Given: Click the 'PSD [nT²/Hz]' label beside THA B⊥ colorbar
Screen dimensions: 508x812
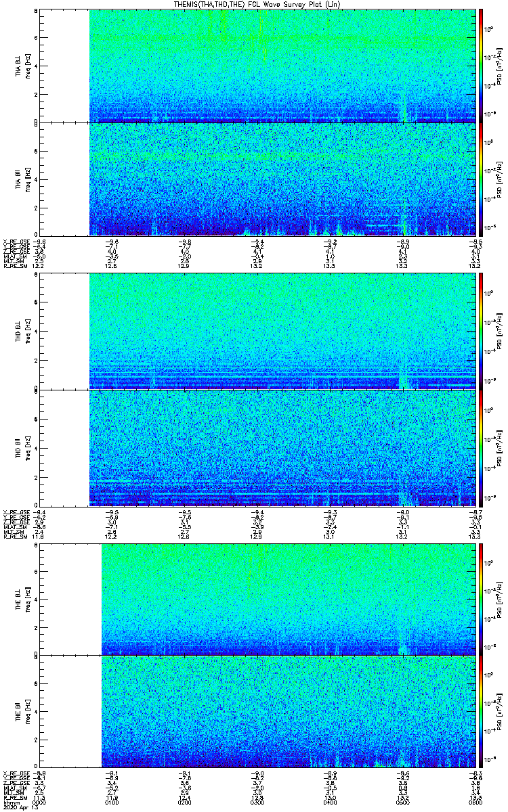Looking at the screenshot, I should coord(499,66).
